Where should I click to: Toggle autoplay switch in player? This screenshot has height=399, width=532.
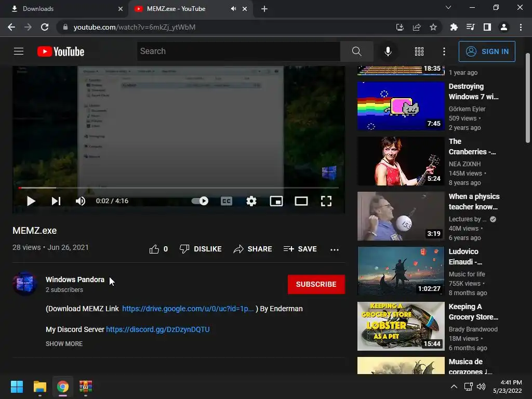click(x=200, y=201)
